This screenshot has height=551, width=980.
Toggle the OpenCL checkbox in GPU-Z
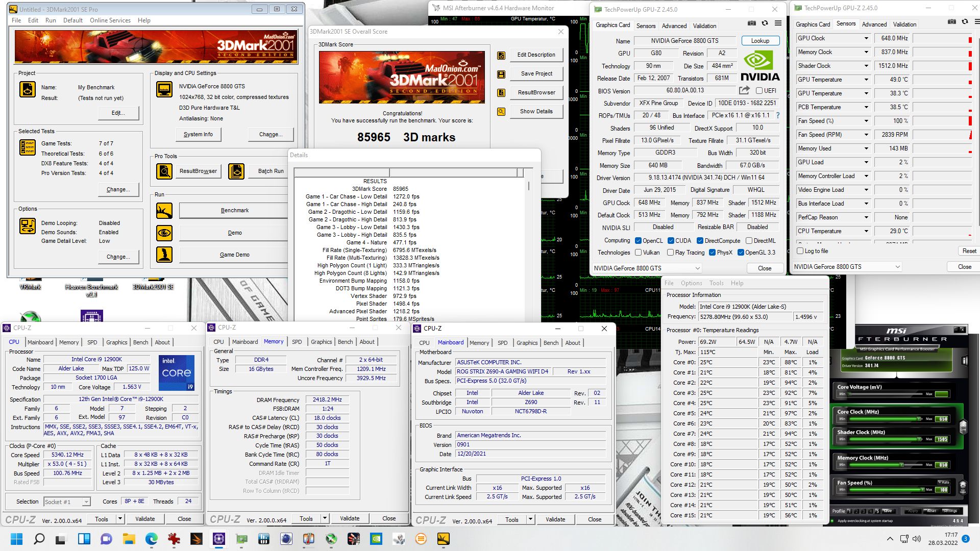[638, 241]
